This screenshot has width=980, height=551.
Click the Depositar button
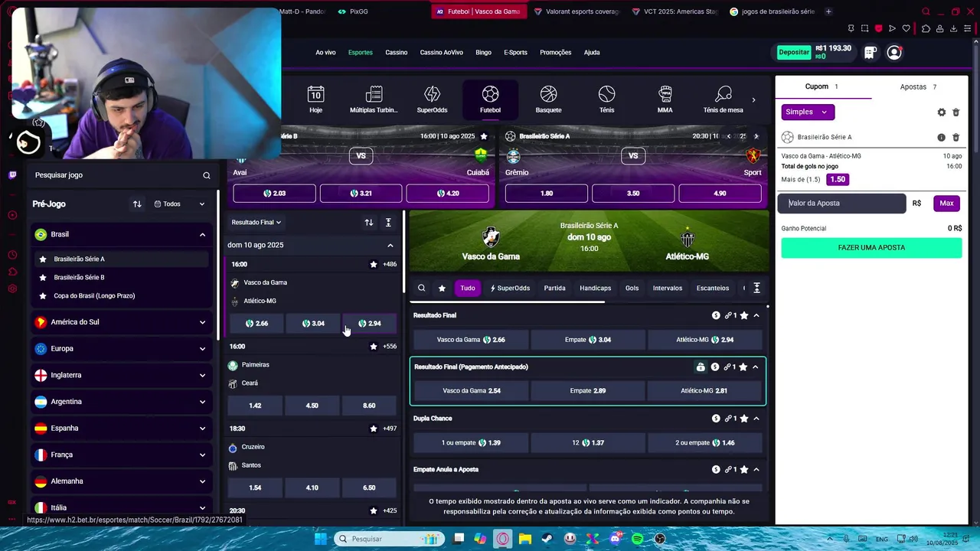tap(794, 52)
